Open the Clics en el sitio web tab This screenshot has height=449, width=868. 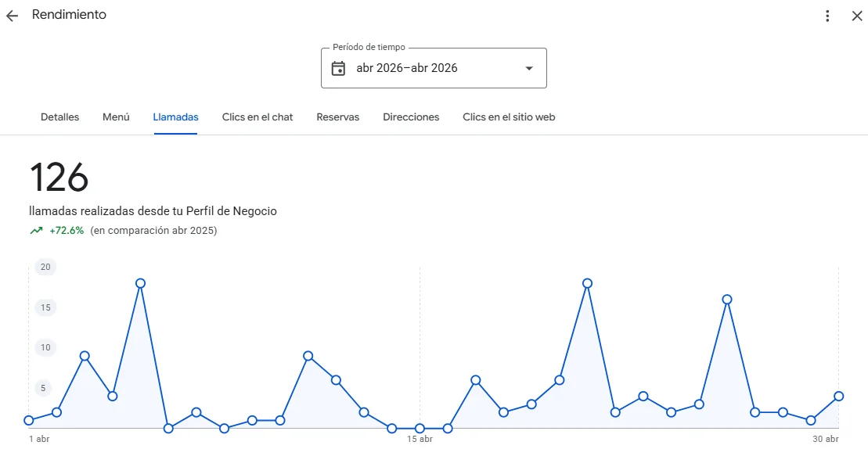click(x=509, y=117)
